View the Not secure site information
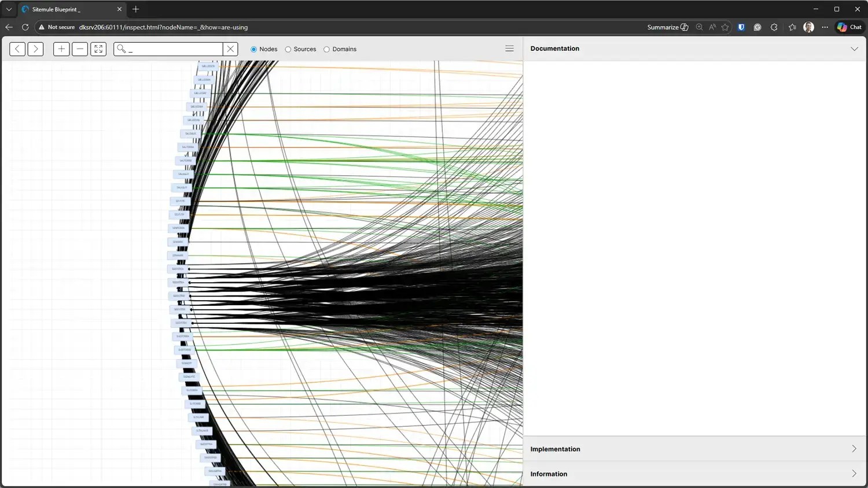This screenshot has width=868, height=488. [x=57, y=27]
